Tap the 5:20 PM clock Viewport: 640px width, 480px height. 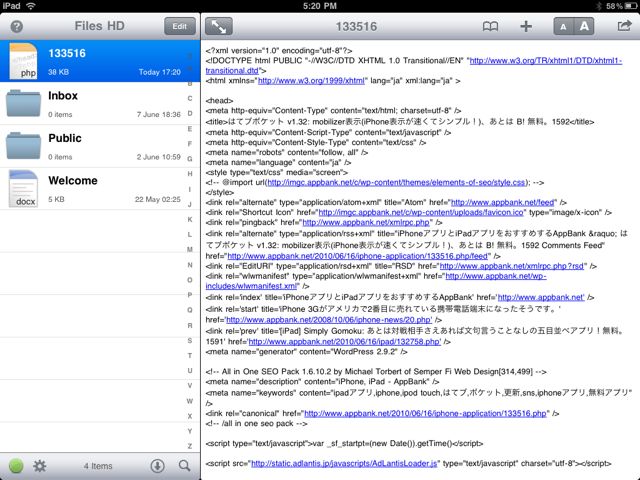320,6
